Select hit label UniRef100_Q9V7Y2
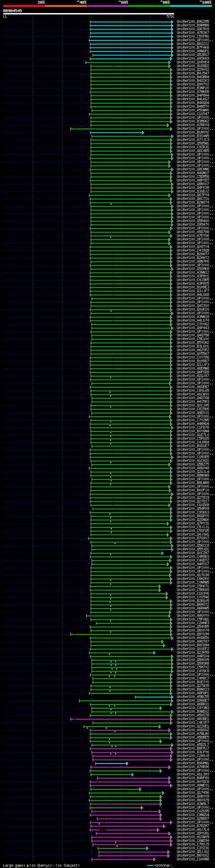215x868 pixels. point(193,85)
